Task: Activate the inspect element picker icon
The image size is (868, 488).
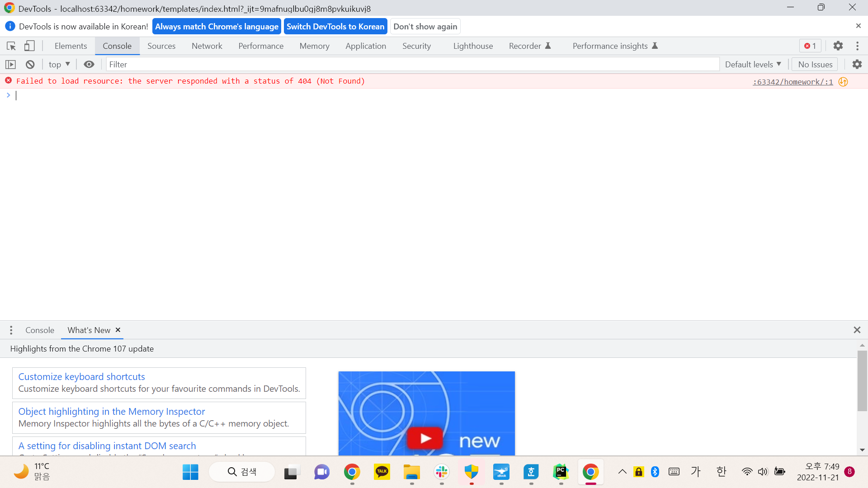Action: [x=11, y=46]
